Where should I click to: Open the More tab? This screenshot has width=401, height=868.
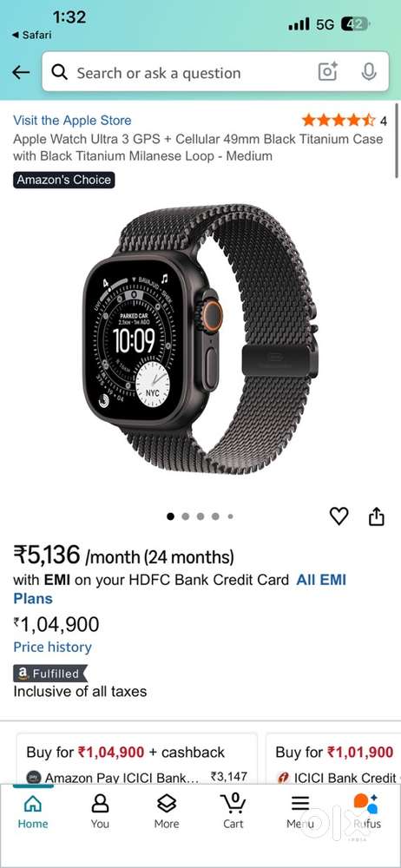166,811
